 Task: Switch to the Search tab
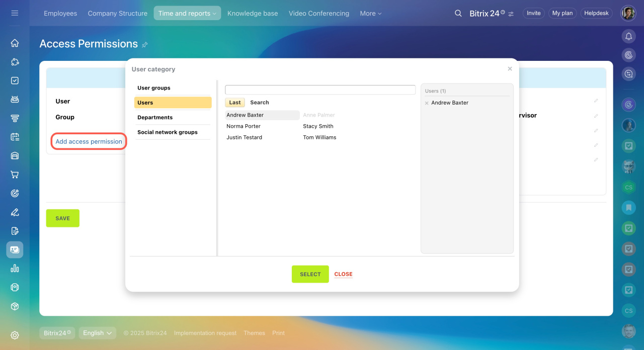(259, 103)
